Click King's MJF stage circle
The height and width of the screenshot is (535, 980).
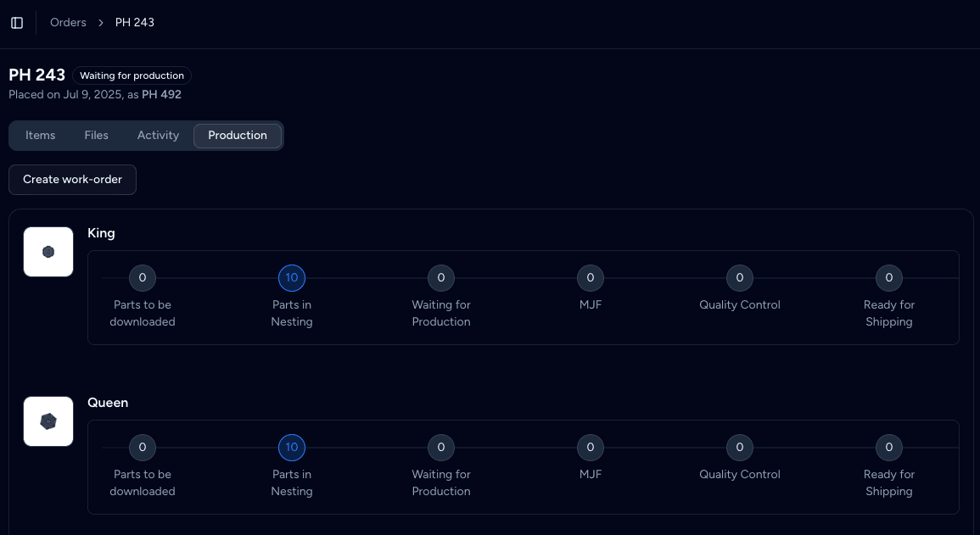(591, 277)
